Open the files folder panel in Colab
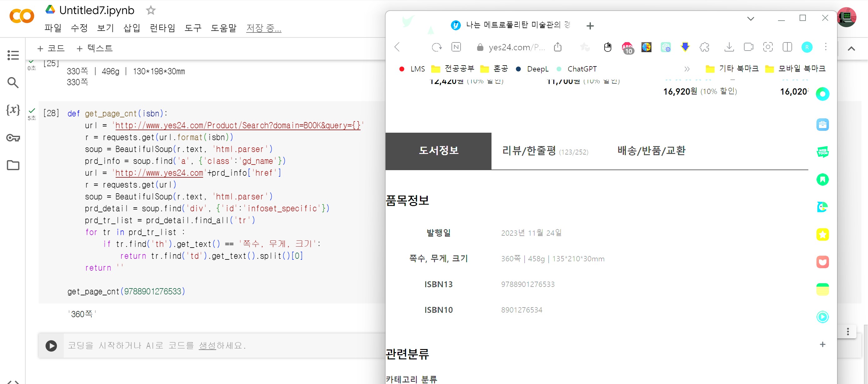 pyautogui.click(x=13, y=165)
